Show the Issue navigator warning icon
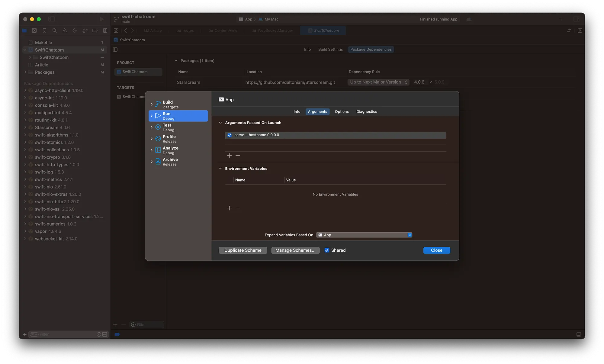The width and height of the screenshot is (604, 364). [x=64, y=31]
